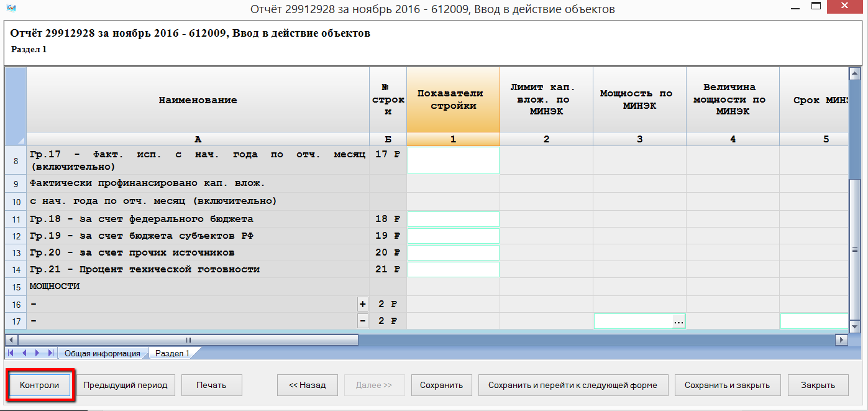
Task: Click the column letter А sub-header
Action: (198, 139)
